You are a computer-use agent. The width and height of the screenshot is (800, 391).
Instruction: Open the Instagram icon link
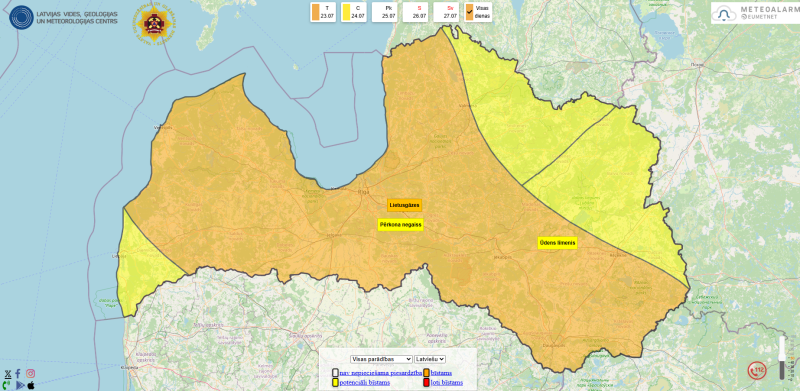coord(31,374)
